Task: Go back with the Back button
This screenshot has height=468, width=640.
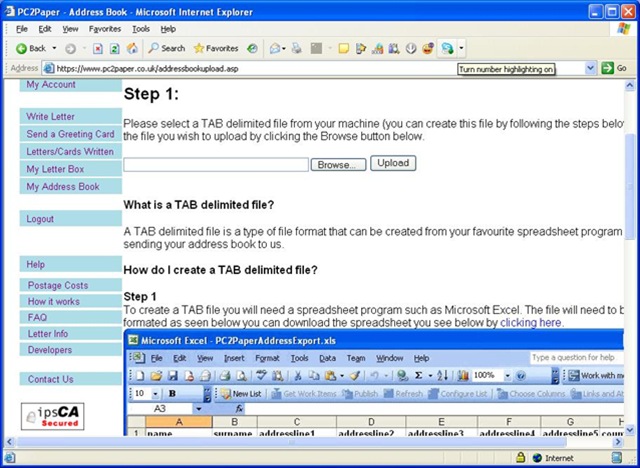Action: pos(31,49)
